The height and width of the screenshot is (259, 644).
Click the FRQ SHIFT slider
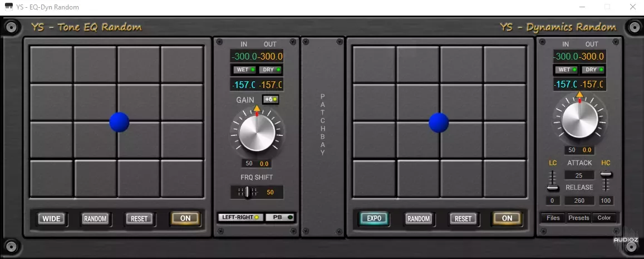(247, 192)
